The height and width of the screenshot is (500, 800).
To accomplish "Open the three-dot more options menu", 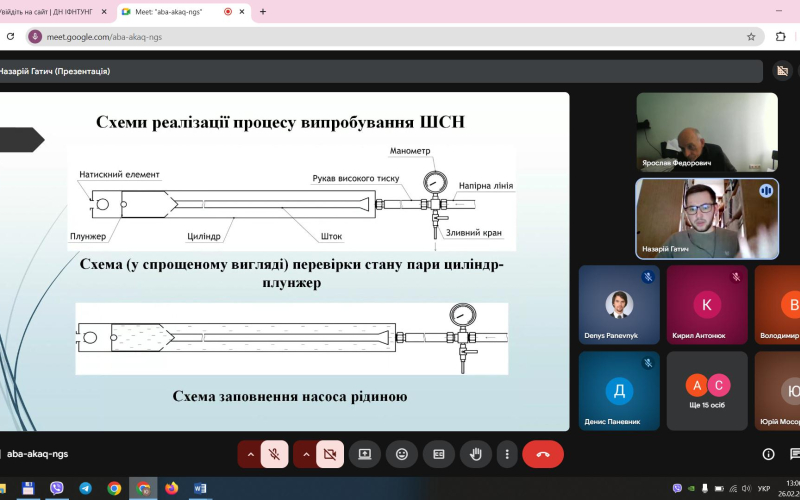I will [507, 454].
